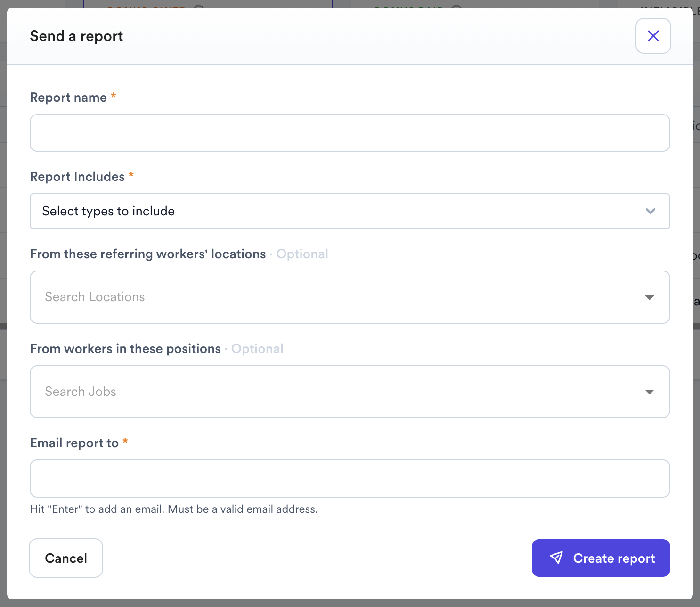Click the Optional text beside positions label
This screenshot has width=700, height=607.
pyautogui.click(x=257, y=349)
